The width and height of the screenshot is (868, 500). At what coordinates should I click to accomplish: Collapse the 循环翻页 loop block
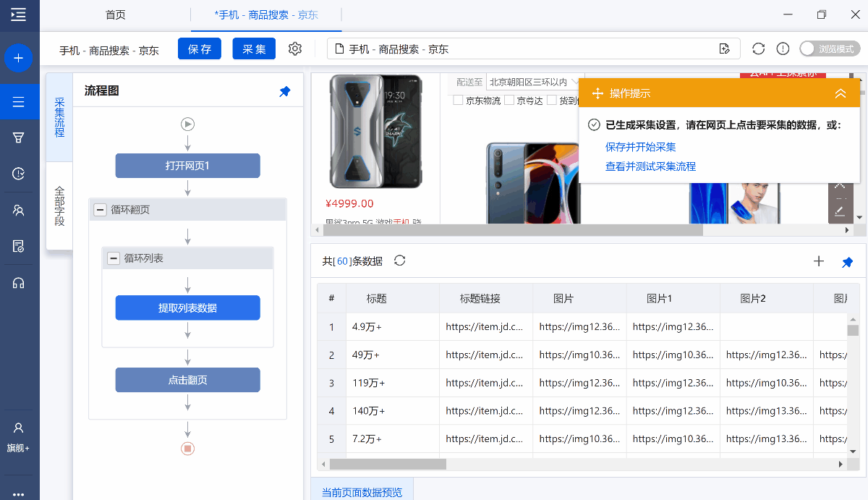[101, 210]
